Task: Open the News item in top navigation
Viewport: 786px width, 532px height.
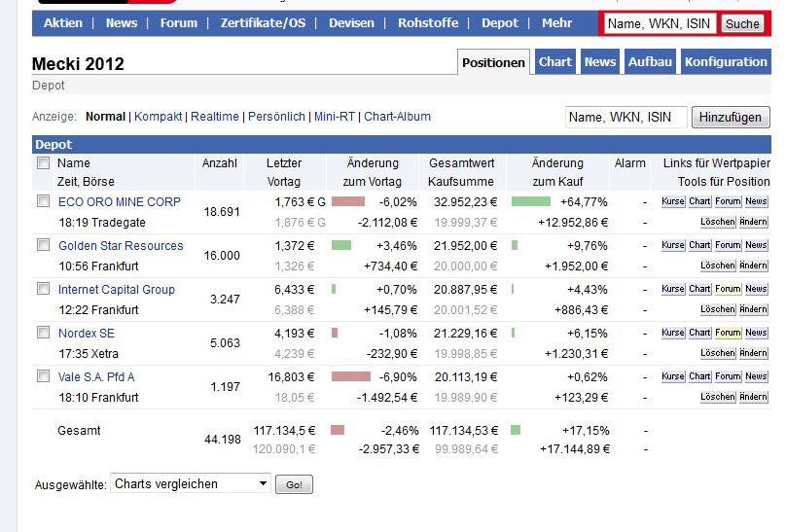Action: click(122, 23)
